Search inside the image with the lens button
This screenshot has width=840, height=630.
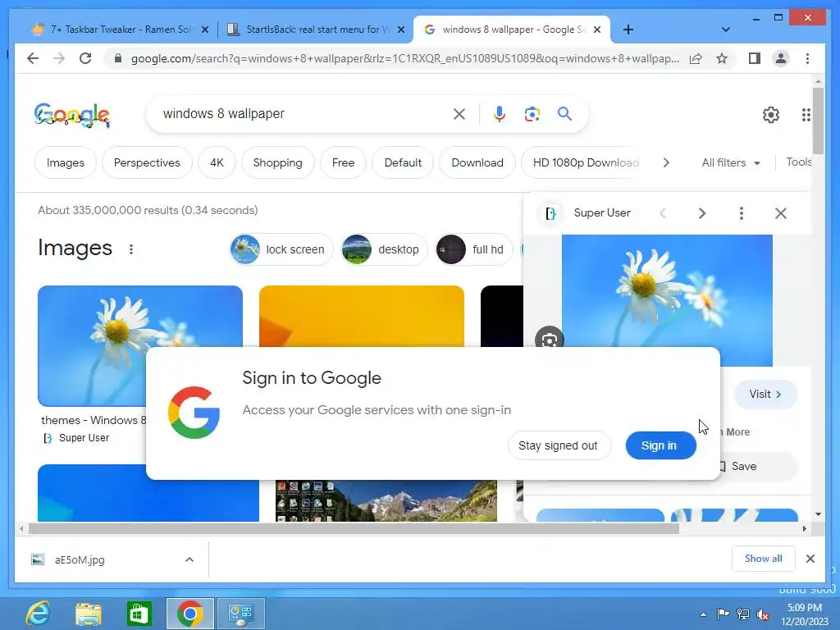[549, 337]
